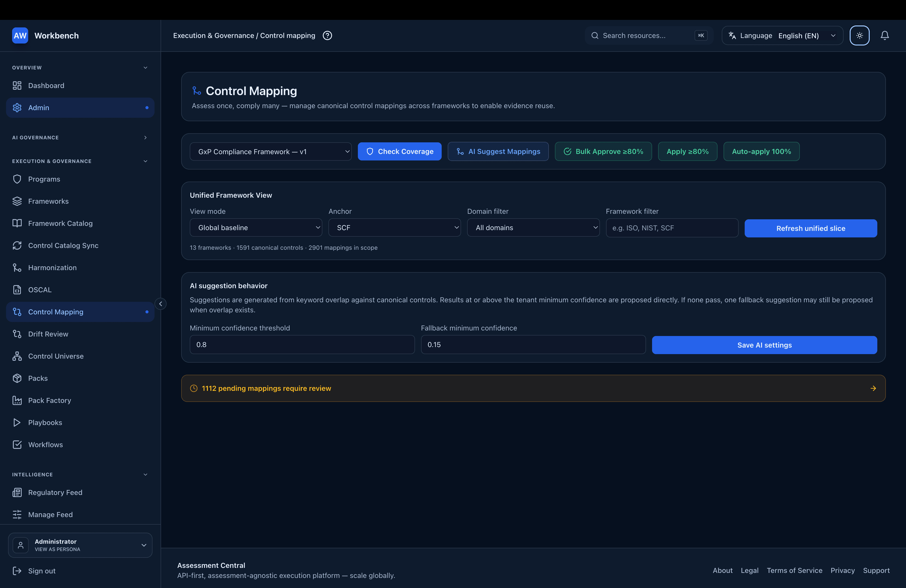Viewport: 906px width, 588px height.
Task: Click the Pack Factory icon
Action: point(17,400)
